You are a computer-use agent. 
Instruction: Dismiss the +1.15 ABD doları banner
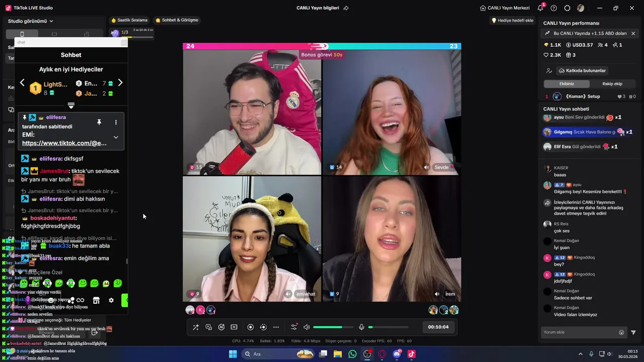click(633, 34)
